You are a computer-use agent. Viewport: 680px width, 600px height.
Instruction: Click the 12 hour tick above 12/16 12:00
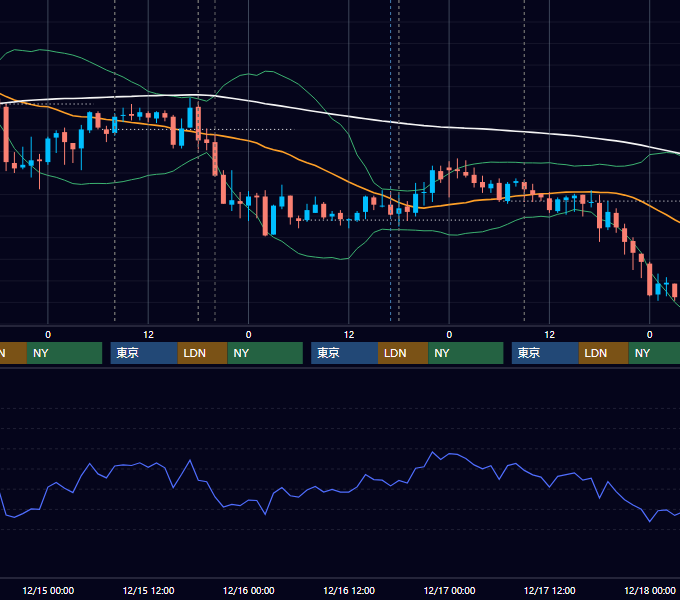pyautogui.click(x=349, y=335)
